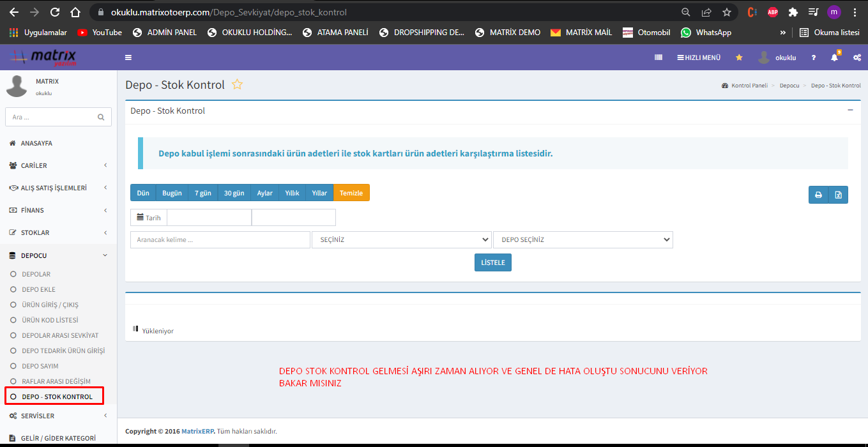This screenshot has height=447, width=868.
Task: Select the 30 gün filter button
Action: [234, 193]
